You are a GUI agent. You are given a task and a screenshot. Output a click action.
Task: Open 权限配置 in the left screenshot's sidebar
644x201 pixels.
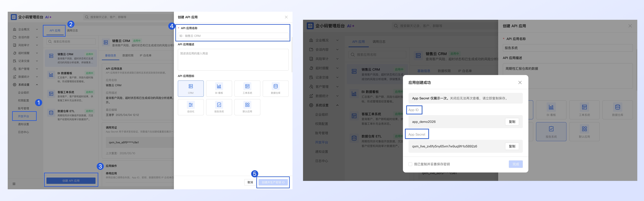tap(23, 100)
